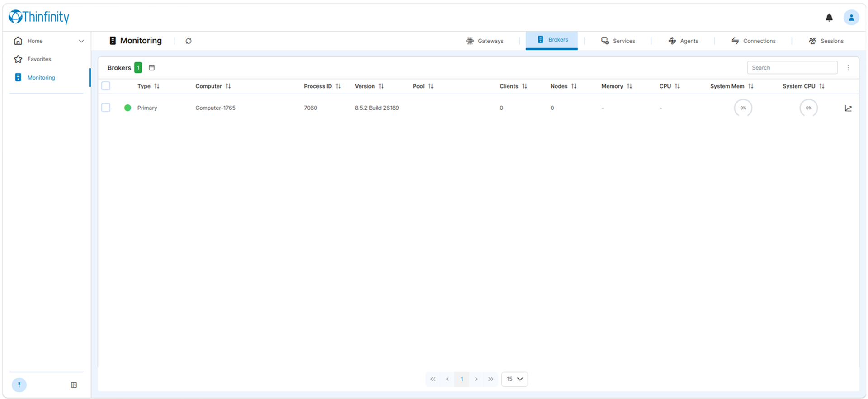Go to next page
The height and width of the screenshot is (399, 868).
coord(476,379)
